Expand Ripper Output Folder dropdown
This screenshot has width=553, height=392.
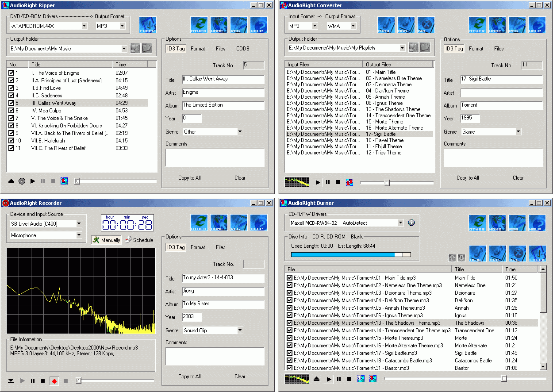coord(124,49)
